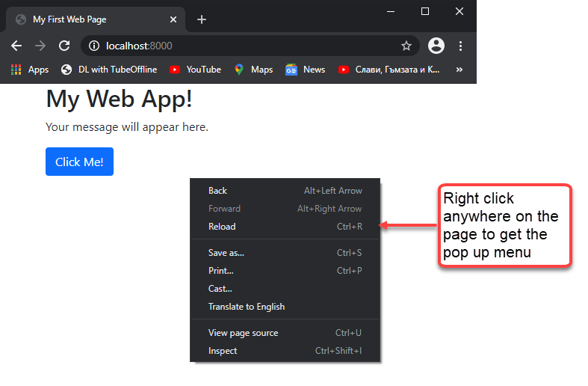Open DL with TubeOffline bookmark
The width and height of the screenshot is (588, 386).
pos(108,70)
